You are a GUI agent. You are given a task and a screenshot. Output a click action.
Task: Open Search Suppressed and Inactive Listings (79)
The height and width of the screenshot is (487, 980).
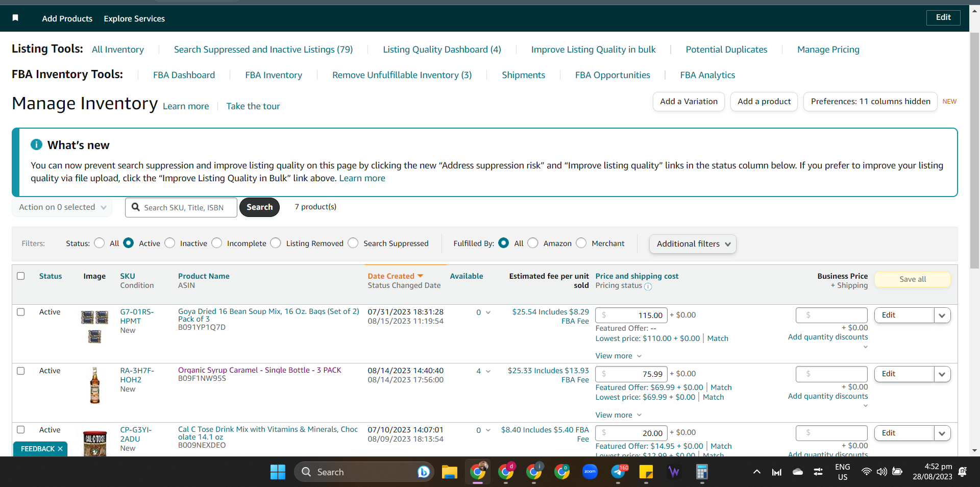(x=263, y=50)
